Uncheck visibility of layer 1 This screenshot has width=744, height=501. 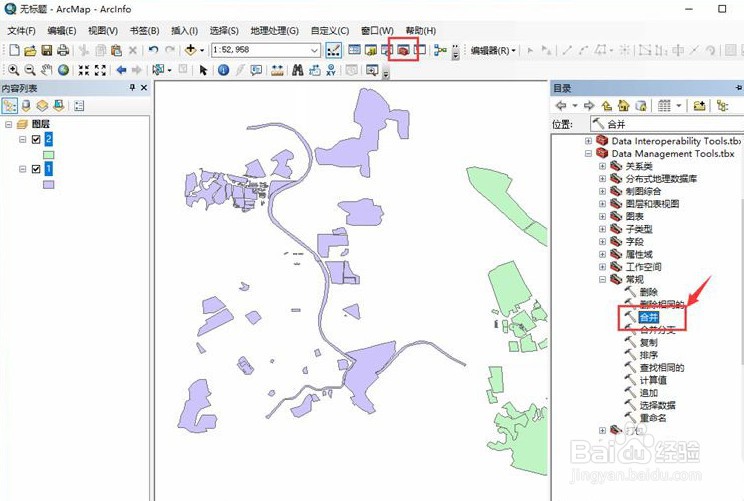click(x=36, y=169)
